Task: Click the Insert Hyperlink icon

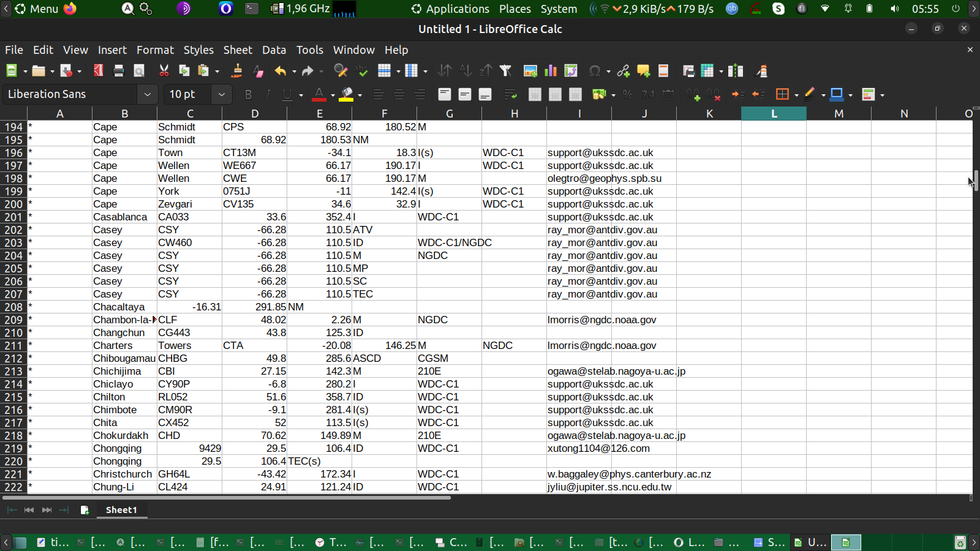Action: coord(624,71)
